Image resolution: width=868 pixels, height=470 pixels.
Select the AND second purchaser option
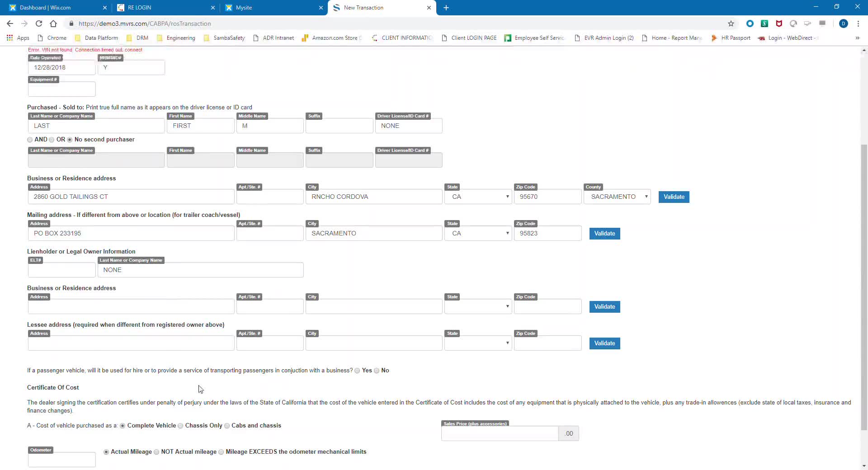(x=30, y=140)
